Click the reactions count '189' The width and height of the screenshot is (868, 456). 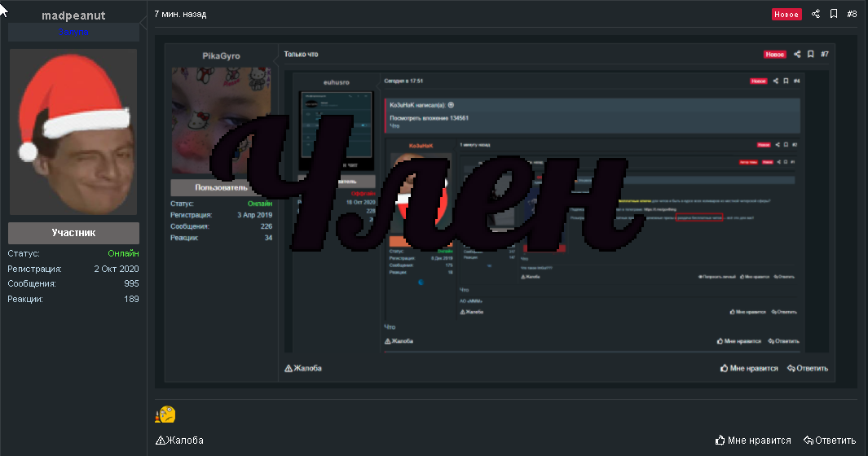[x=132, y=299]
